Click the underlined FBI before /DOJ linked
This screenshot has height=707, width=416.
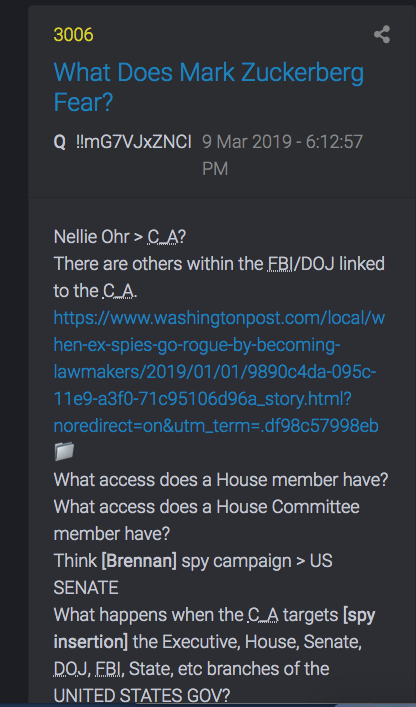tap(280, 264)
